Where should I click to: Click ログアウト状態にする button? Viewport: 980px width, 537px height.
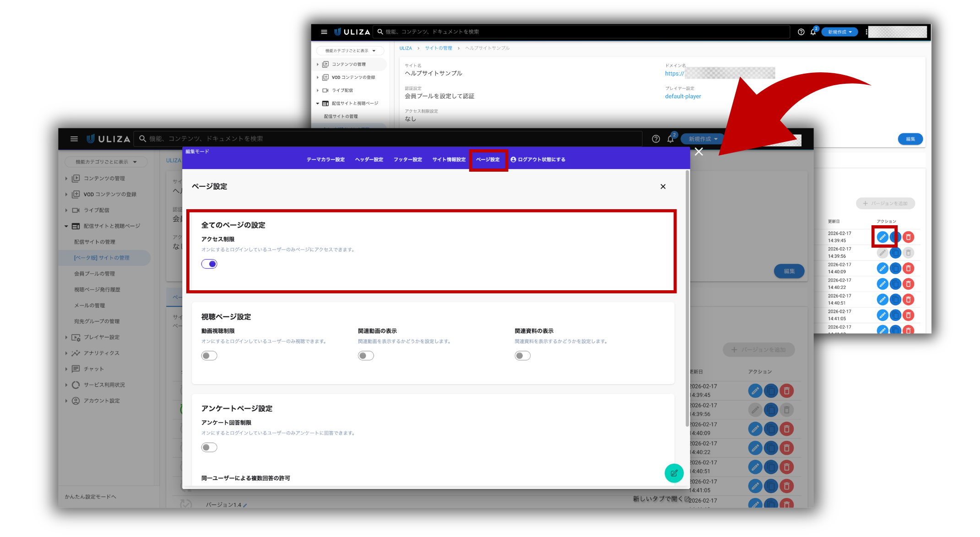(538, 159)
